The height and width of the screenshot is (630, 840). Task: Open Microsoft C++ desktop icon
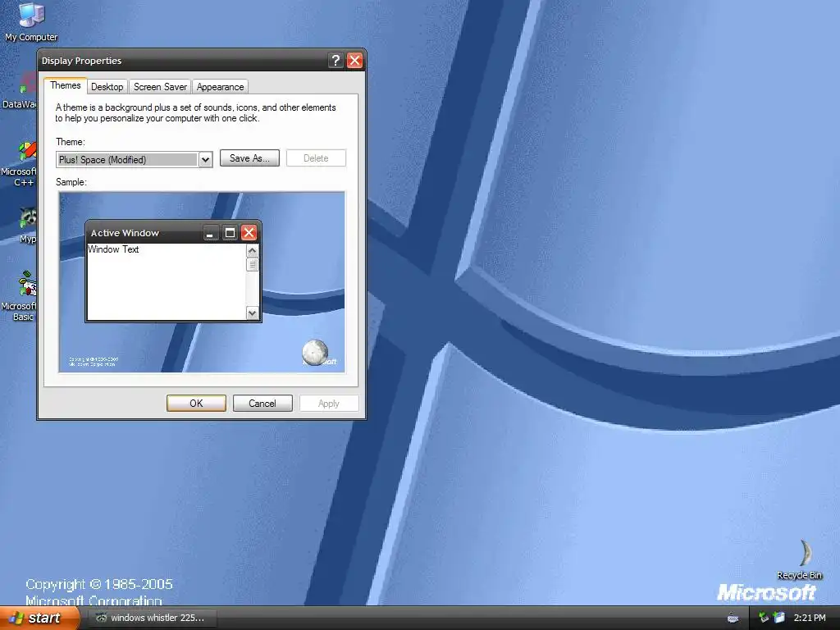(x=21, y=163)
